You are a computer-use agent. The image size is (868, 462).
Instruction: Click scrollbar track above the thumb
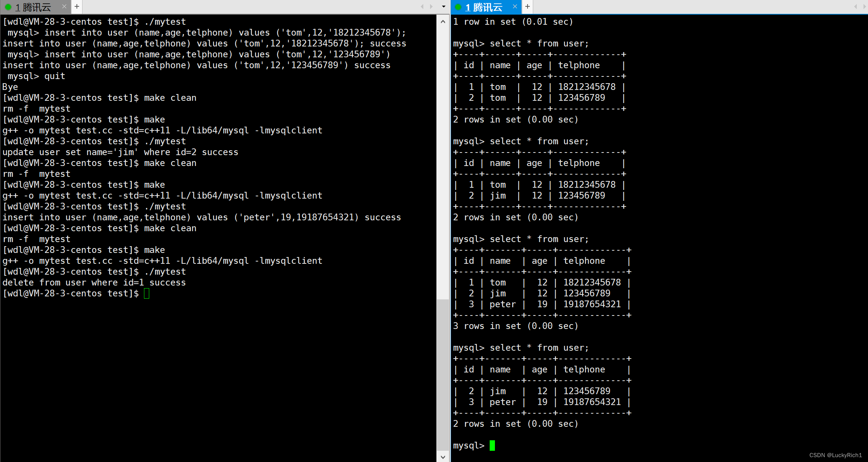(443, 161)
